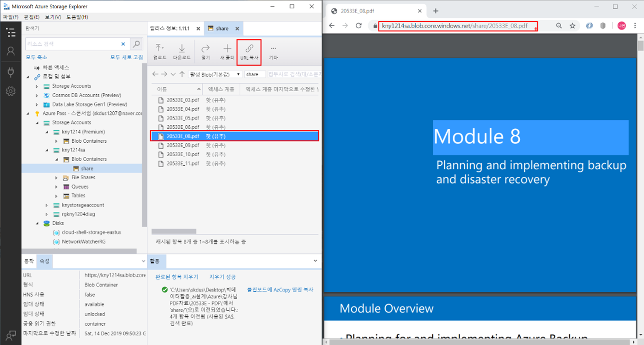The height and width of the screenshot is (345, 644).
Task: Click the blue round extension icon in browser
Action: (x=590, y=26)
